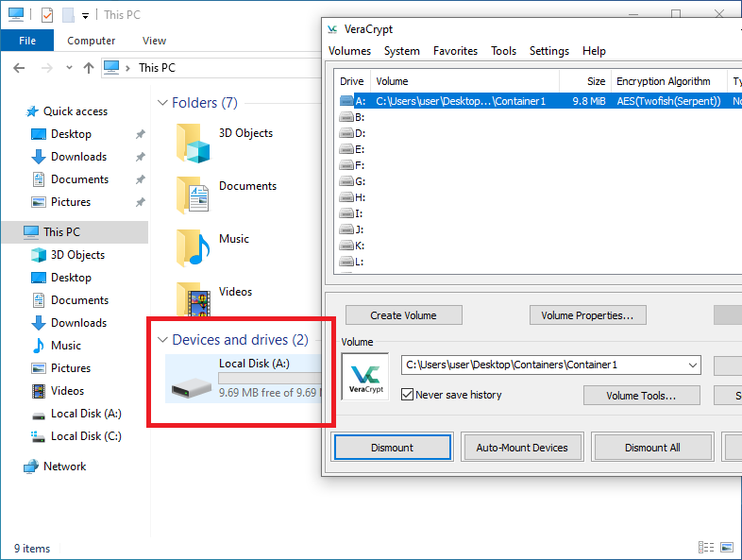This screenshot has width=742, height=560.
Task: Click the Volume column header in VeraCrypt
Action: (465, 81)
